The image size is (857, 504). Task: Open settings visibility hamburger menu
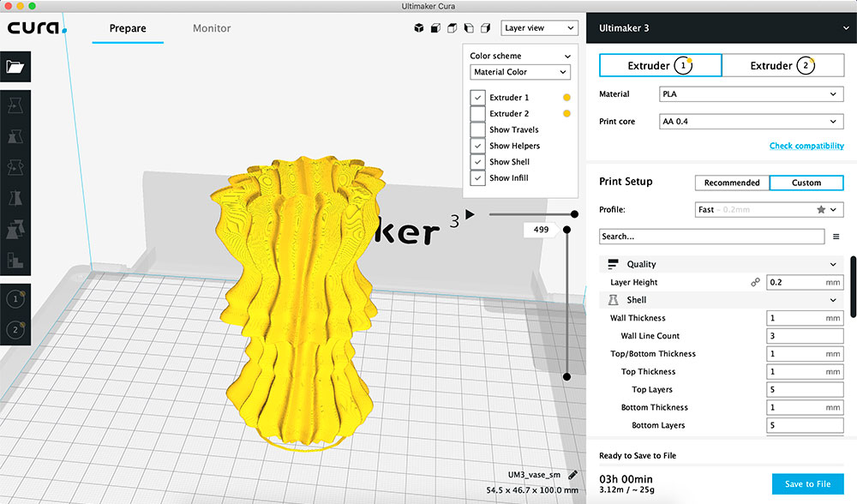point(836,237)
